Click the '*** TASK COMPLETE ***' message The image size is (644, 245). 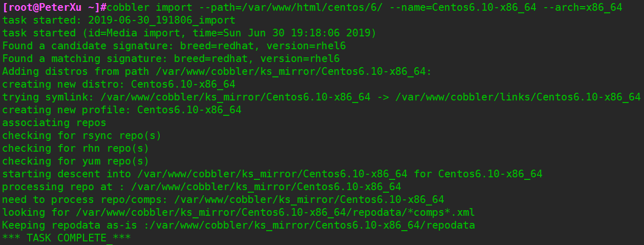pos(67,238)
